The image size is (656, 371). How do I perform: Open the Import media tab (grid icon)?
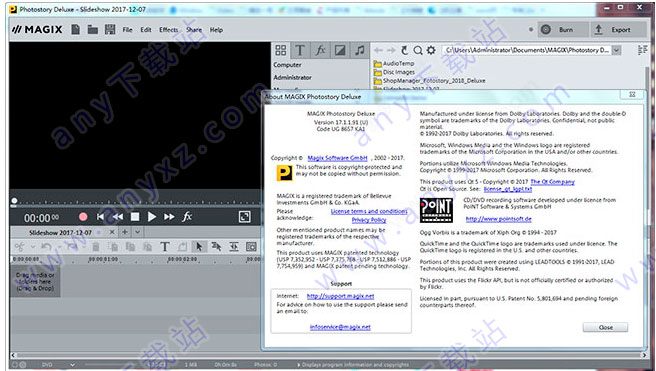[x=281, y=51]
